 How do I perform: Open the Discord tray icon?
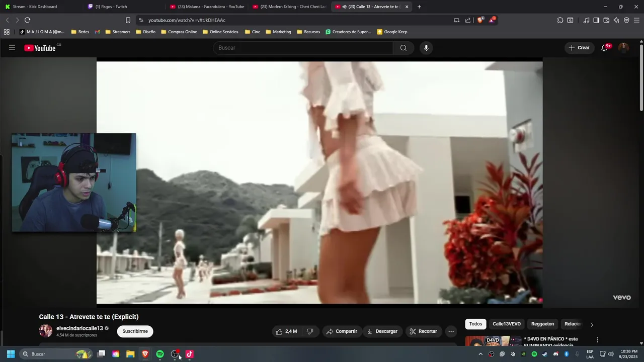(555, 354)
